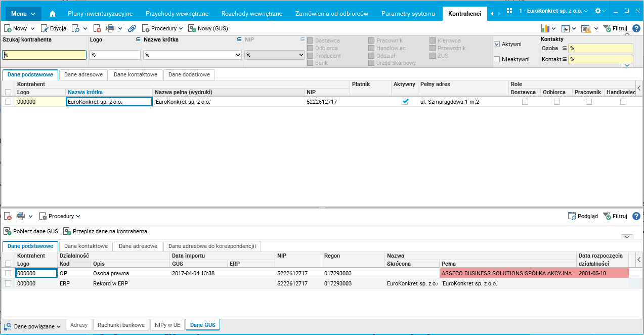The image size is (644, 335).
Task: Open the company selector EuroKonkret dropdown
Action: (553, 11)
